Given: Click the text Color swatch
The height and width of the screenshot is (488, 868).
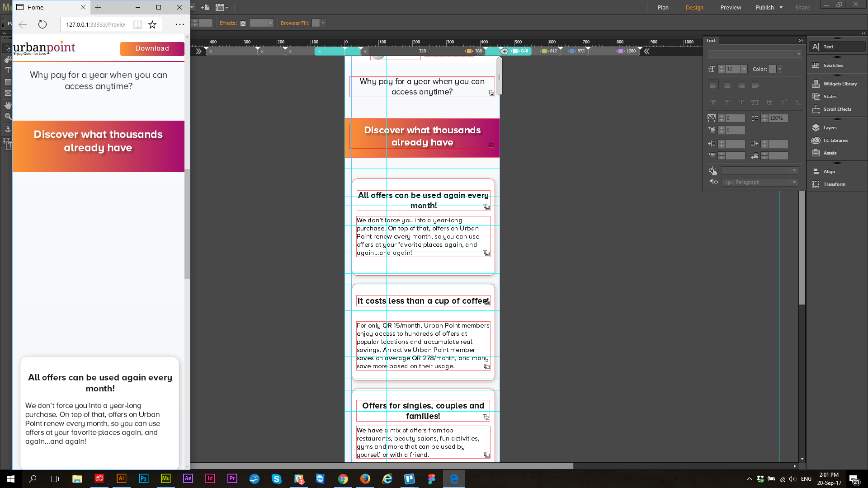Looking at the screenshot, I should pyautogui.click(x=773, y=69).
